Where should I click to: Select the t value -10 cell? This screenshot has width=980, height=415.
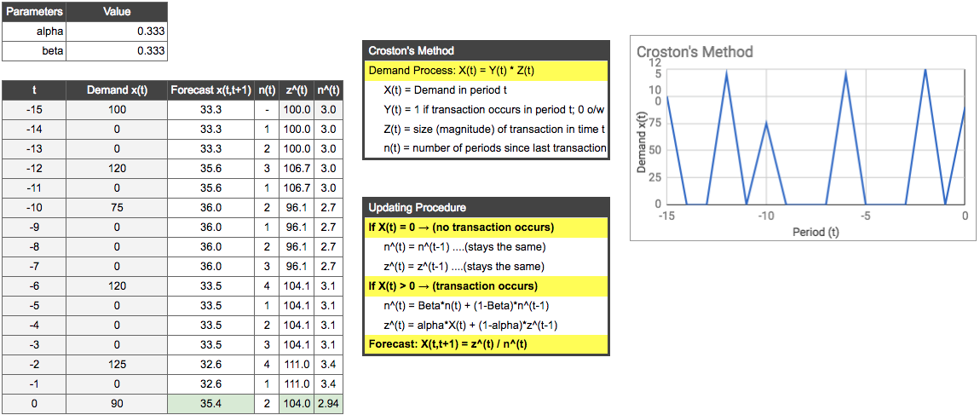coord(34,207)
